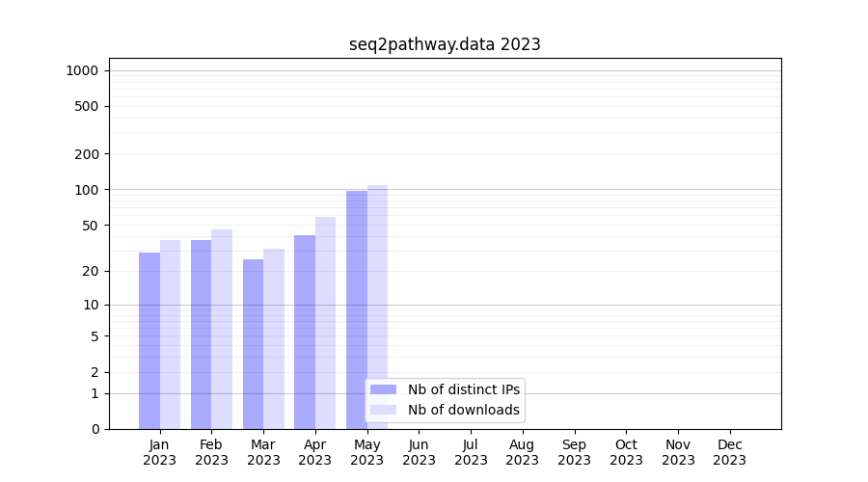Click the 200 y-axis tick label
The height and width of the screenshot is (482, 868).
pos(87,154)
